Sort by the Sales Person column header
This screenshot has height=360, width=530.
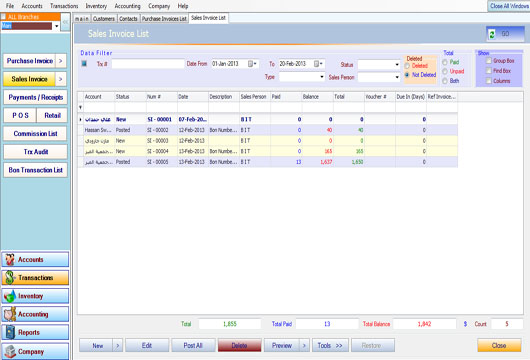255,97
